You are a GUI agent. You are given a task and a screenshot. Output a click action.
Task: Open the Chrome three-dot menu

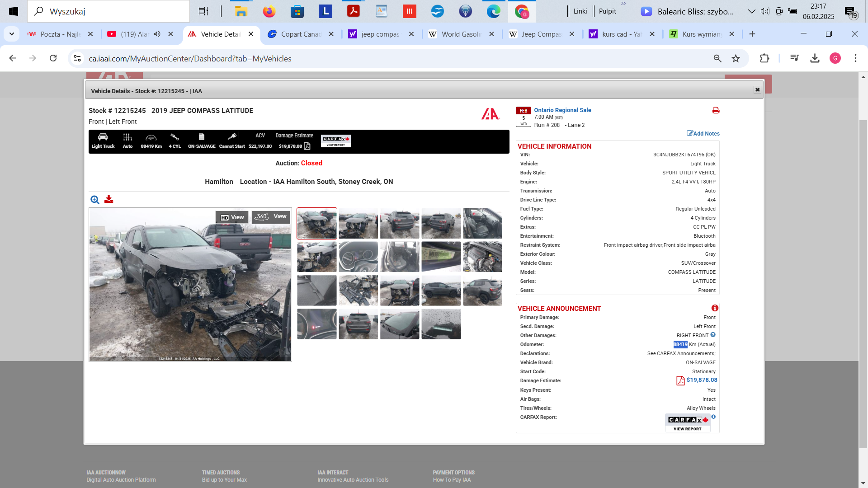pyautogui.click(x=855, y=58)
